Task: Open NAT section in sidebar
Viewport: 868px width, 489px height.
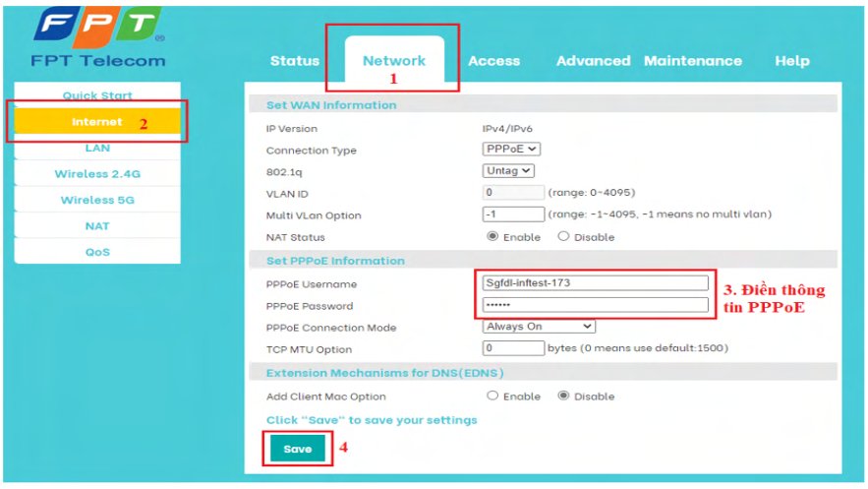Action: [x=97, y=226]
